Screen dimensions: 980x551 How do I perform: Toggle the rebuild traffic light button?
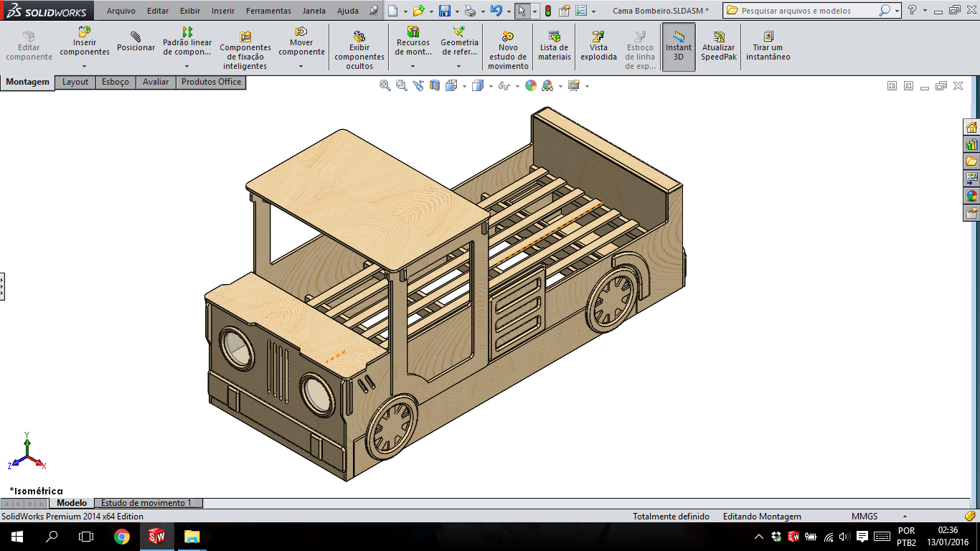coord(548,11)
